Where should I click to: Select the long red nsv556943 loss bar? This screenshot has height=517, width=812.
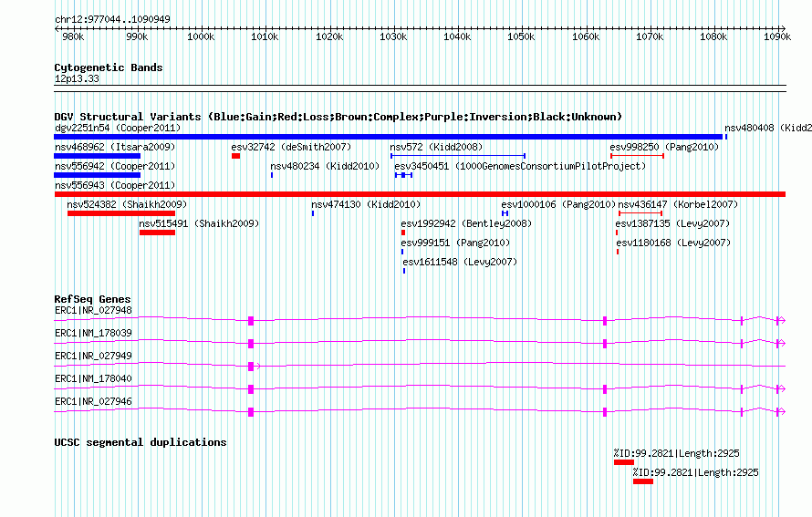coord(420,194)
